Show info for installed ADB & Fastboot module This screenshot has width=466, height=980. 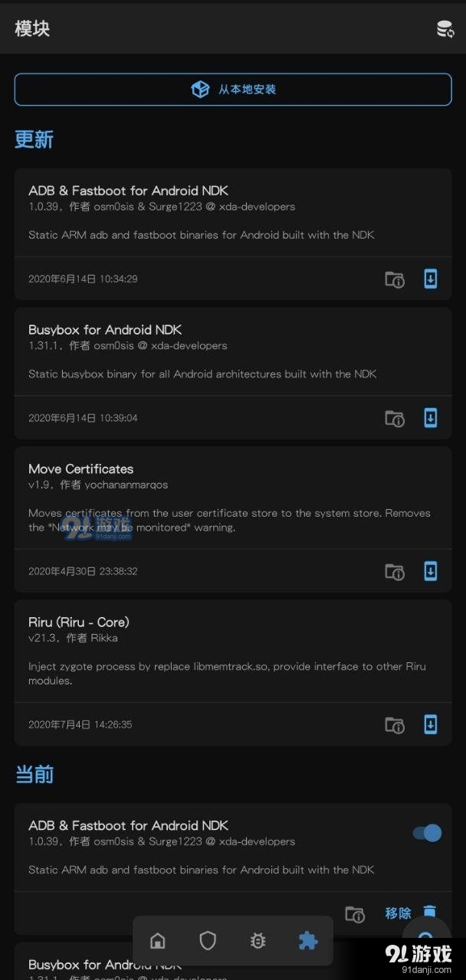click(354, 914)
